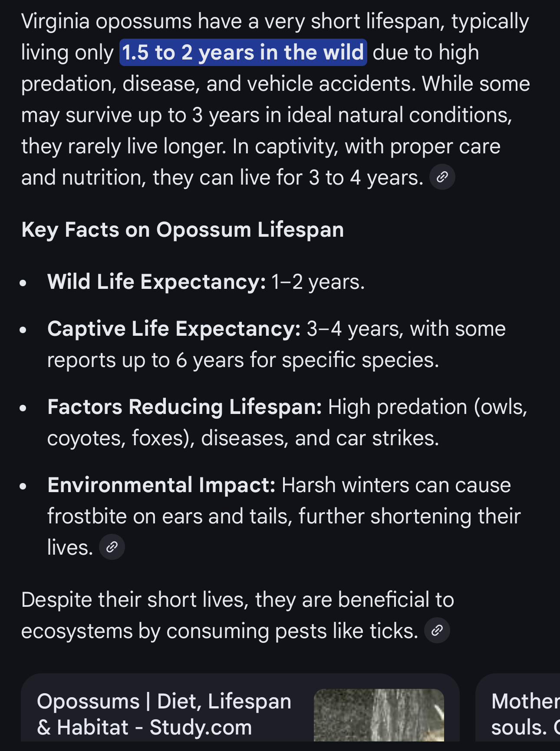Click the bullet dot beside Wild Life Expectancy
The width and height of the screenshot is (560, 751).
pyautogui.click(x=23, y=283)
